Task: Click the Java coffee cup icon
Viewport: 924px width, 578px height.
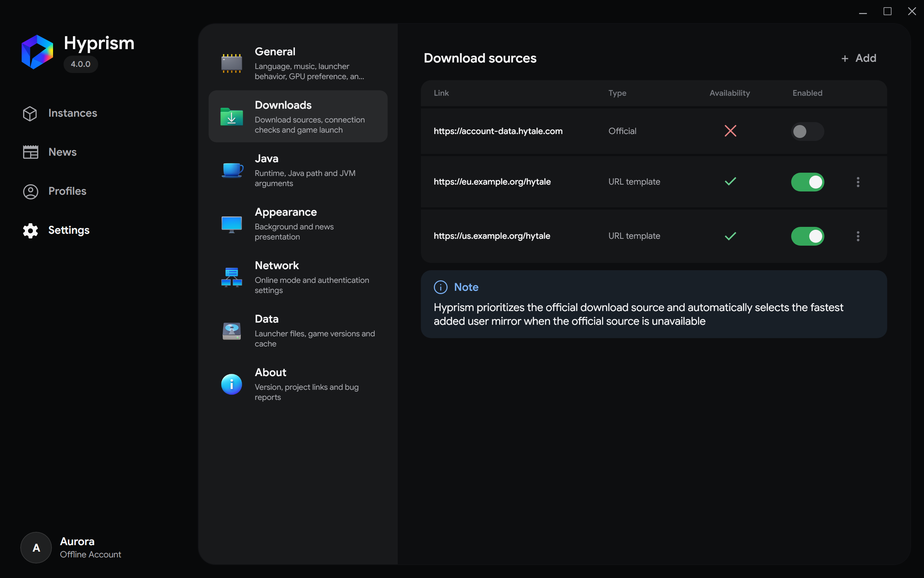Action: [x=232, y=170]
